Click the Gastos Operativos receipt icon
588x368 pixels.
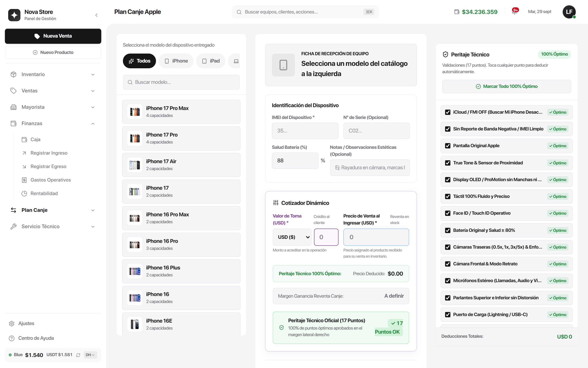[x=24, y=180]
